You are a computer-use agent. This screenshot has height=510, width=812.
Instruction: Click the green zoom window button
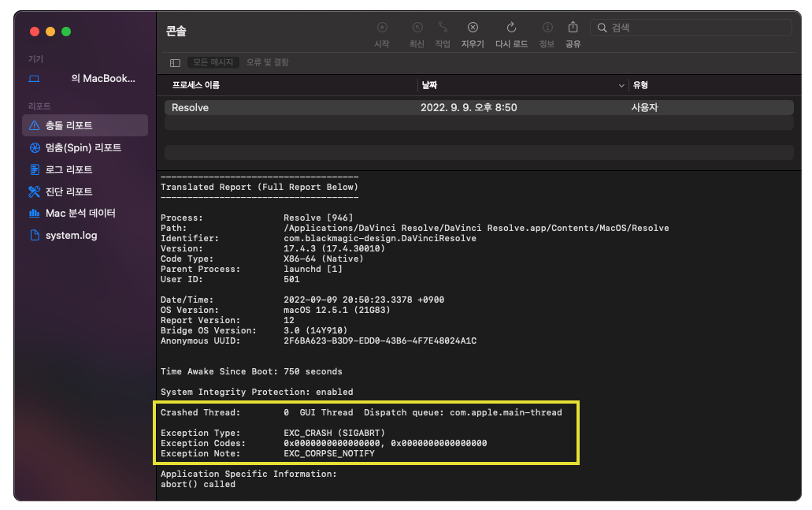point(66,32)
